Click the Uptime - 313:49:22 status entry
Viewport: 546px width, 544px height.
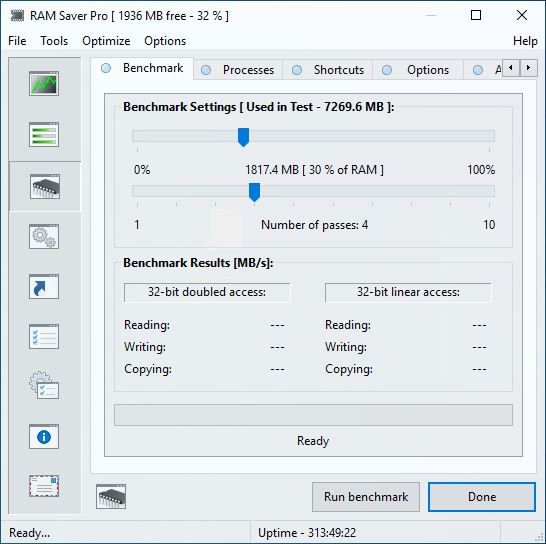tap(307, 533)
